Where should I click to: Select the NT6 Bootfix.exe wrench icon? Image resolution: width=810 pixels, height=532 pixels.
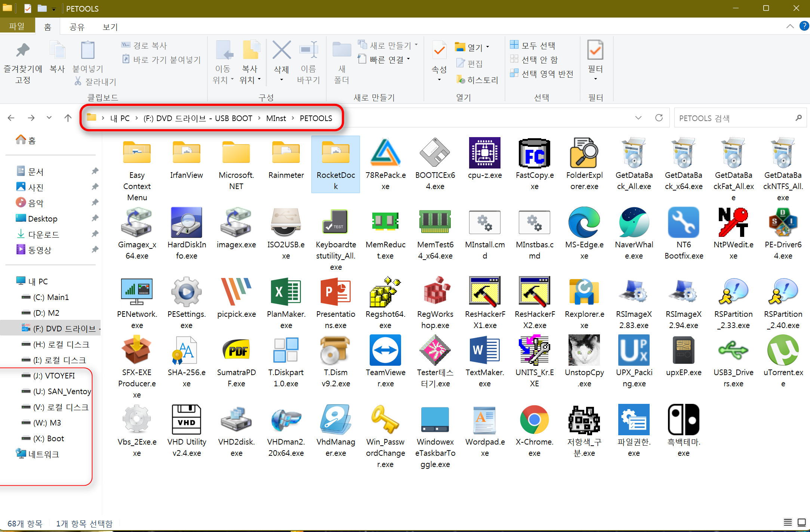click(684, 223)
